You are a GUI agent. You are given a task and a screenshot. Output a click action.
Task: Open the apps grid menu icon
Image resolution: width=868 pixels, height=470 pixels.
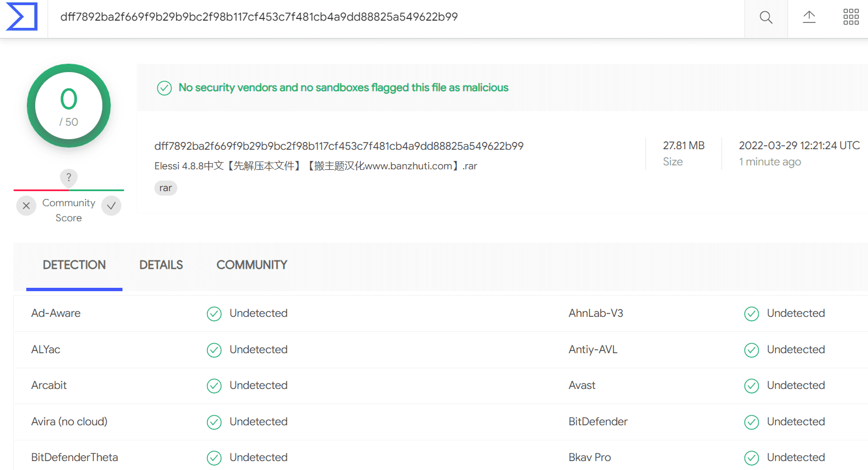(x=851, y=17)
